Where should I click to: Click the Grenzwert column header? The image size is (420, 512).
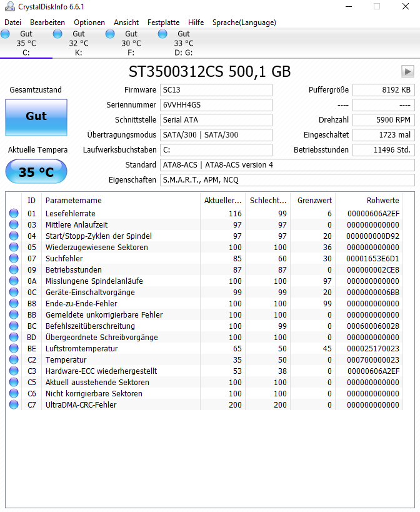pos(313,201)
